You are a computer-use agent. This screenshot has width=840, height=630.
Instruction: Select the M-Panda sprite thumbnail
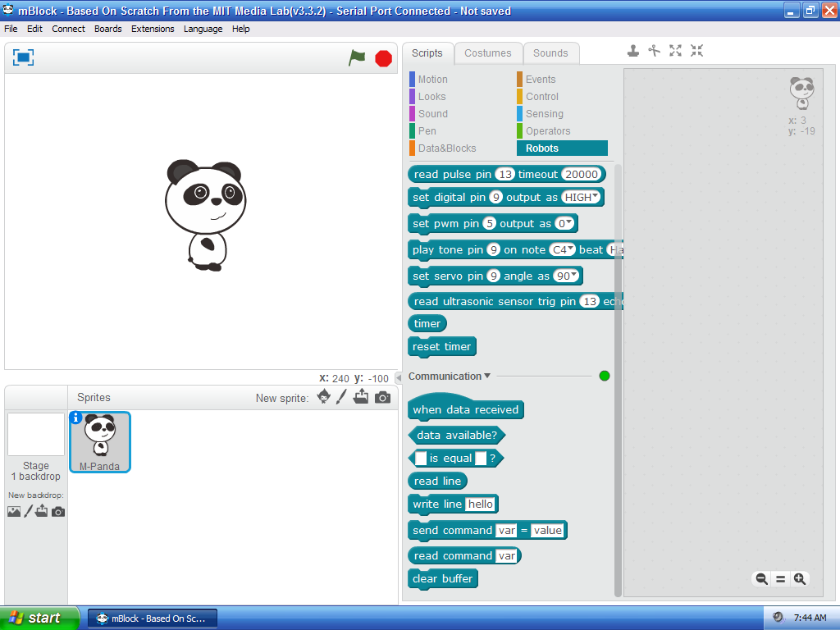click(x=100, y=442)
